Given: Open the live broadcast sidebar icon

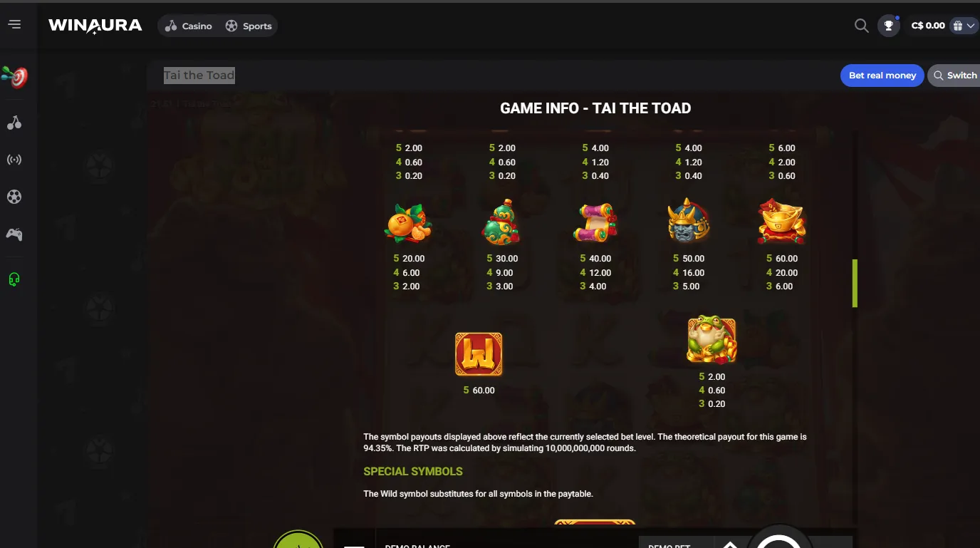Looking at the screenshot, I should tap(14, 160).
